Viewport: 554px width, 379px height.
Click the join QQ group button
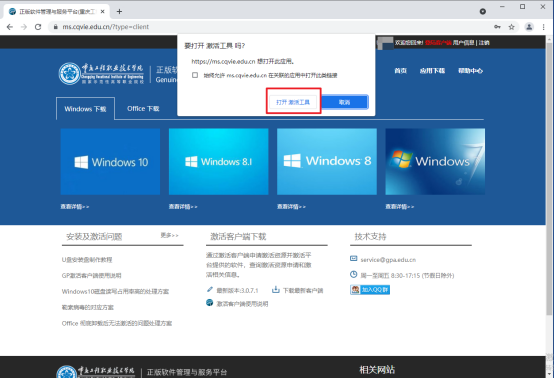coord(370,290)
